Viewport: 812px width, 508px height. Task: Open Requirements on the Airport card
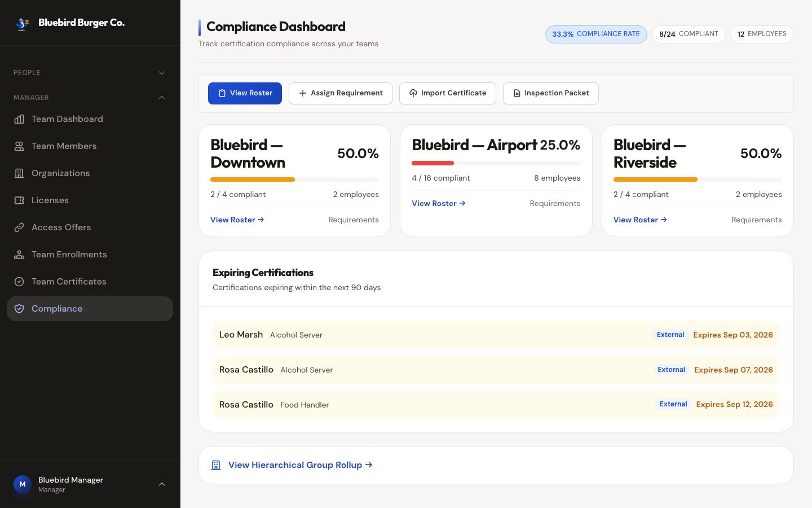tap(555, 203)
